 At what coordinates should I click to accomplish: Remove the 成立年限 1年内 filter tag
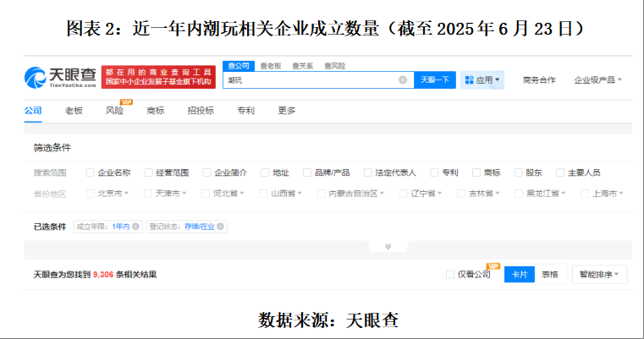[139, 227]
